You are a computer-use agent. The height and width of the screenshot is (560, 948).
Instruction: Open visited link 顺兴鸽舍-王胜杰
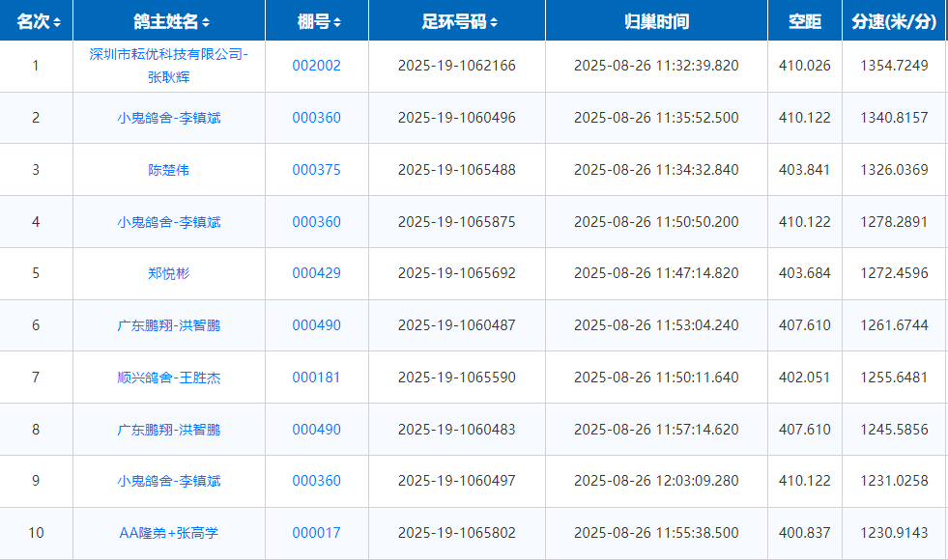[169, 378]
